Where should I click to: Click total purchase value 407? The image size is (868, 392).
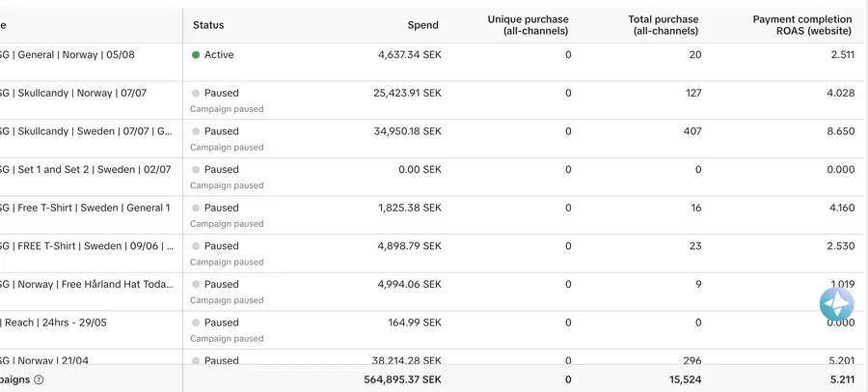coord(692,131)
